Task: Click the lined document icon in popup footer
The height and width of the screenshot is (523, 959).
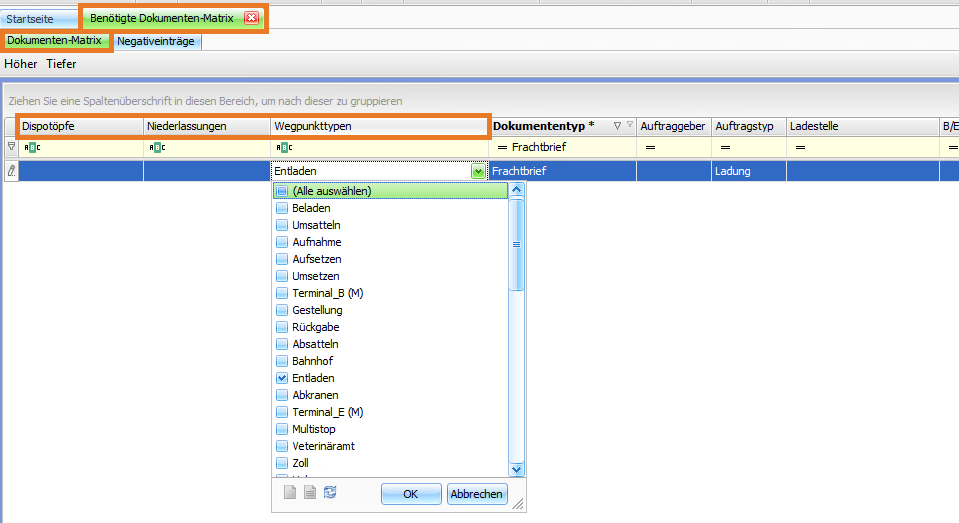Action: tap(310, 493)
